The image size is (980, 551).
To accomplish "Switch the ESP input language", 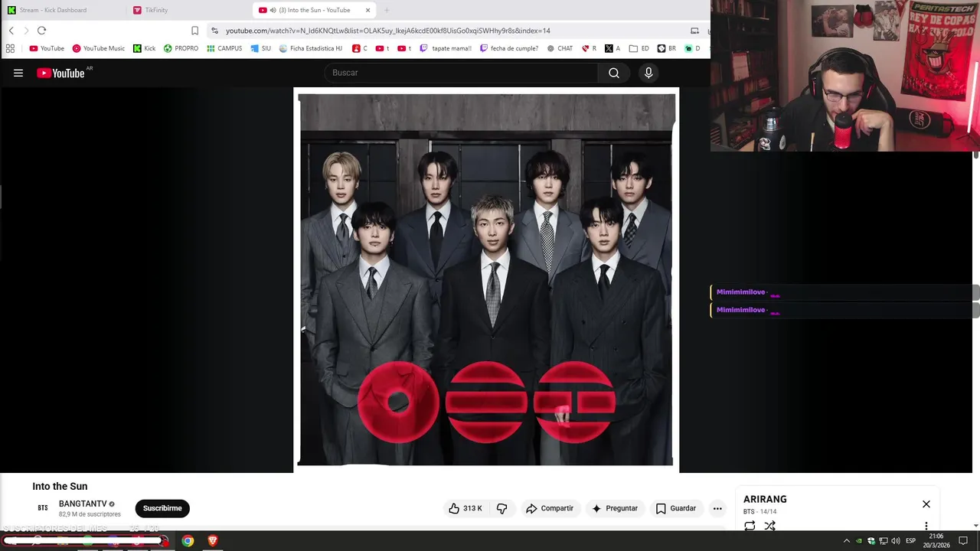I will [911, 541].
